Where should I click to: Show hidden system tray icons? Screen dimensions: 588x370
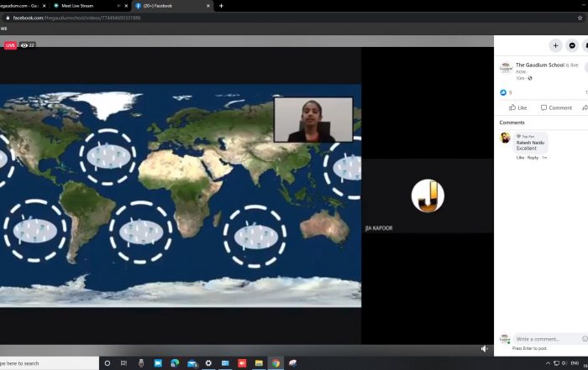548,363
